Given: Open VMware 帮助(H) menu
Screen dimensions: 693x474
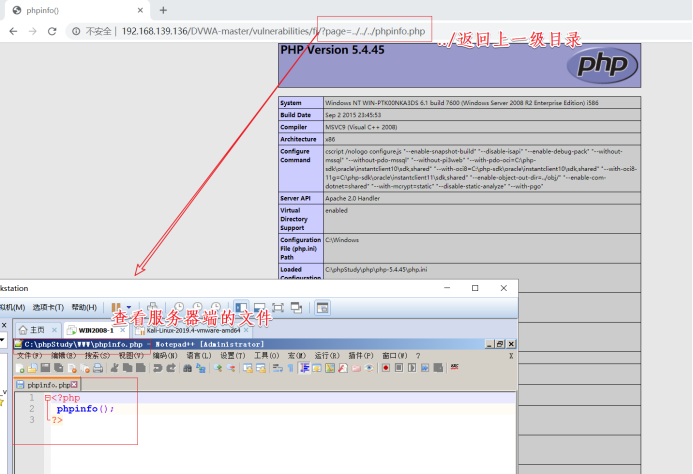Looking at the screenshot, I should [84, 307].
